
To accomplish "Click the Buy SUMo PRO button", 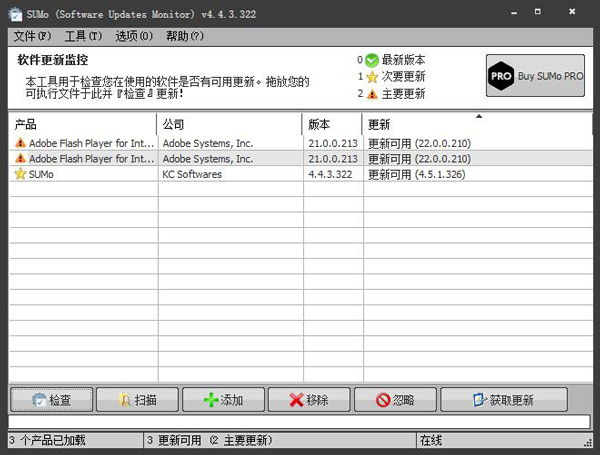I will (535, 75).
